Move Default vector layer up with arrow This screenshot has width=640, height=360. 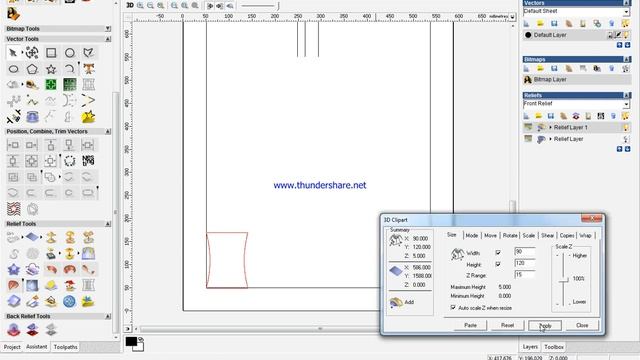(620, 45)
